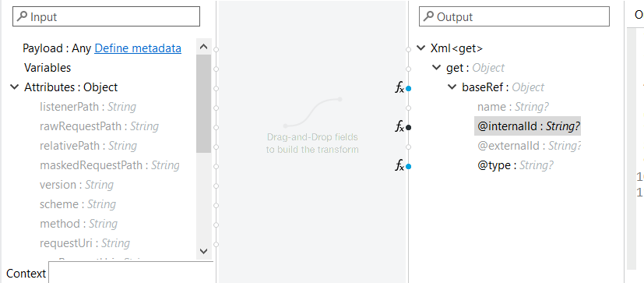Viewport: 644px width, 283px height.
Task: Select the Variables item in Input tree
Action: tap(48, 68)
